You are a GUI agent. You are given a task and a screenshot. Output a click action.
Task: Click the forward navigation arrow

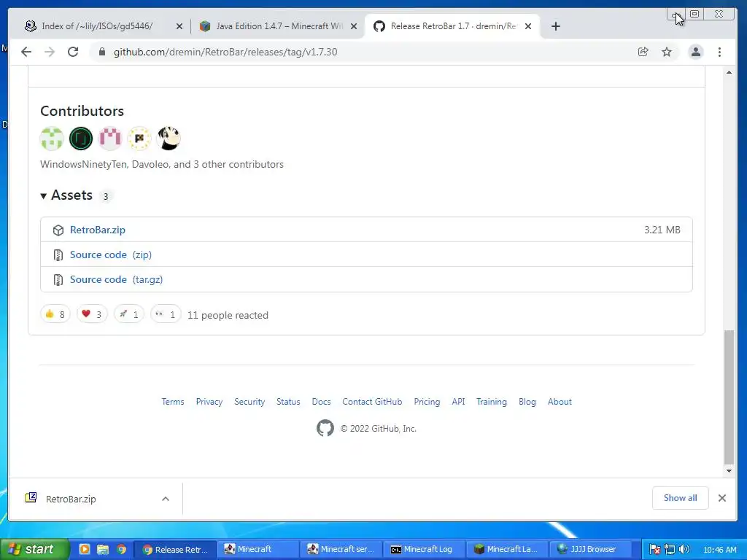[x=50, y=52]
